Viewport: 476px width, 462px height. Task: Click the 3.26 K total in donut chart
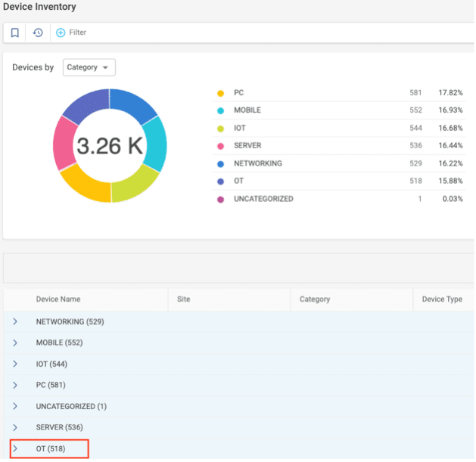[110, 146]
